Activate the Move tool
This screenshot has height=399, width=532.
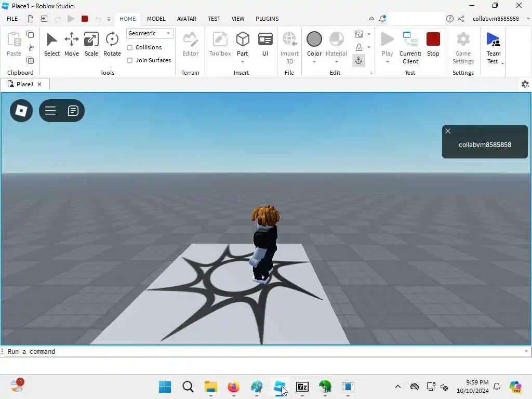71,44
